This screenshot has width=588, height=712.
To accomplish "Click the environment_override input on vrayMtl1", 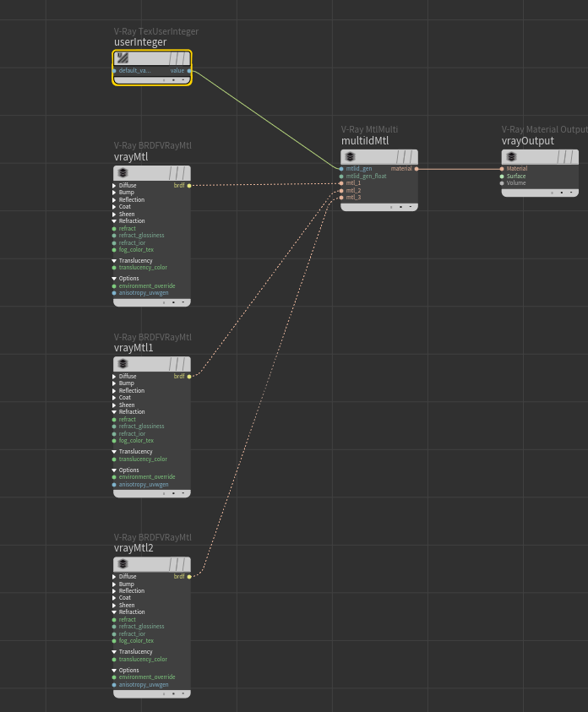I will click(x=114, y=477).
